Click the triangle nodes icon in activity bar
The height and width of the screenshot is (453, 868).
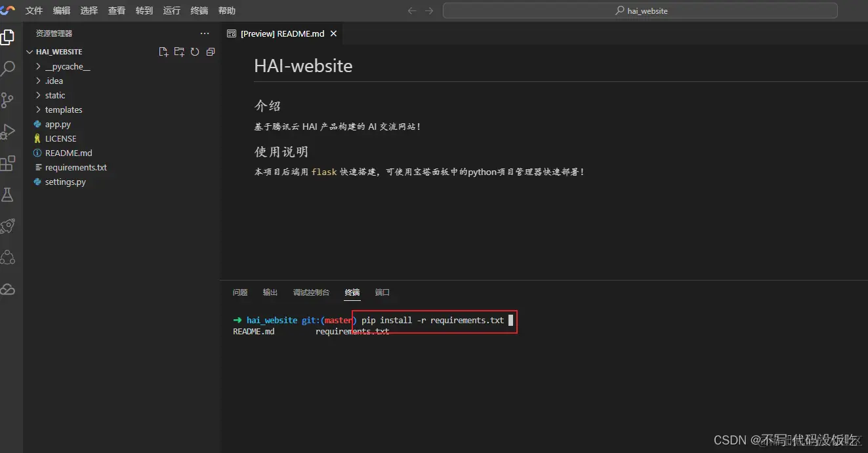click(x=8, y=258)
